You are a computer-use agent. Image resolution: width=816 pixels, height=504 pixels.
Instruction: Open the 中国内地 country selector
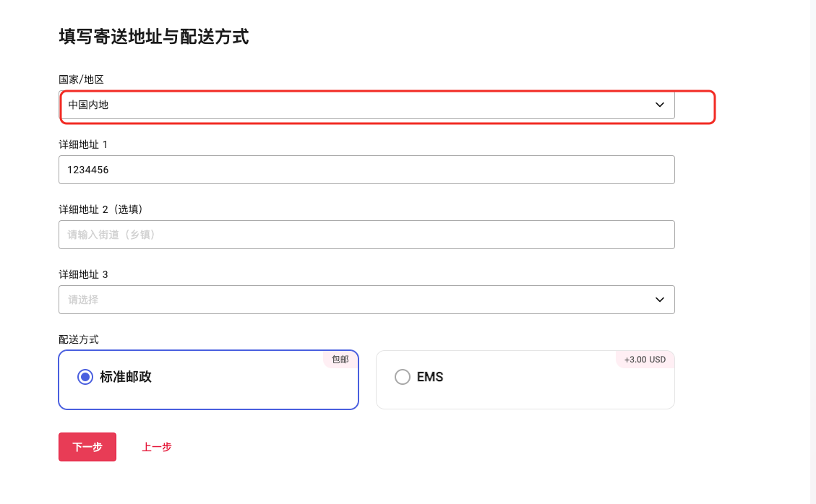pyautogui.click(x=366, y=105)
